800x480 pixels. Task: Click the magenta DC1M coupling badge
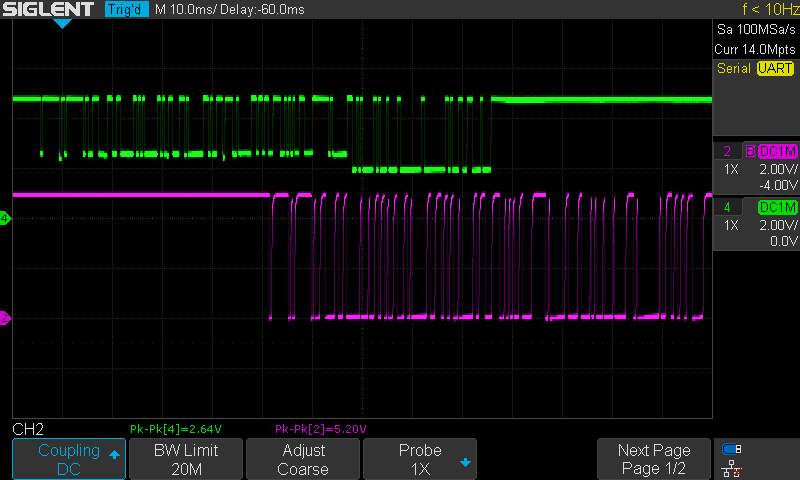[778, 152]
